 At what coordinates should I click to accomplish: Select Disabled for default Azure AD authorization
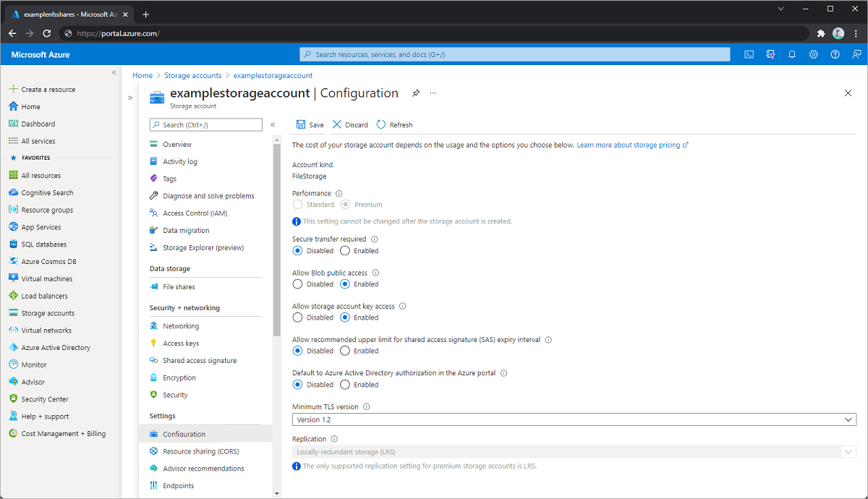click(x=297, y=385)
